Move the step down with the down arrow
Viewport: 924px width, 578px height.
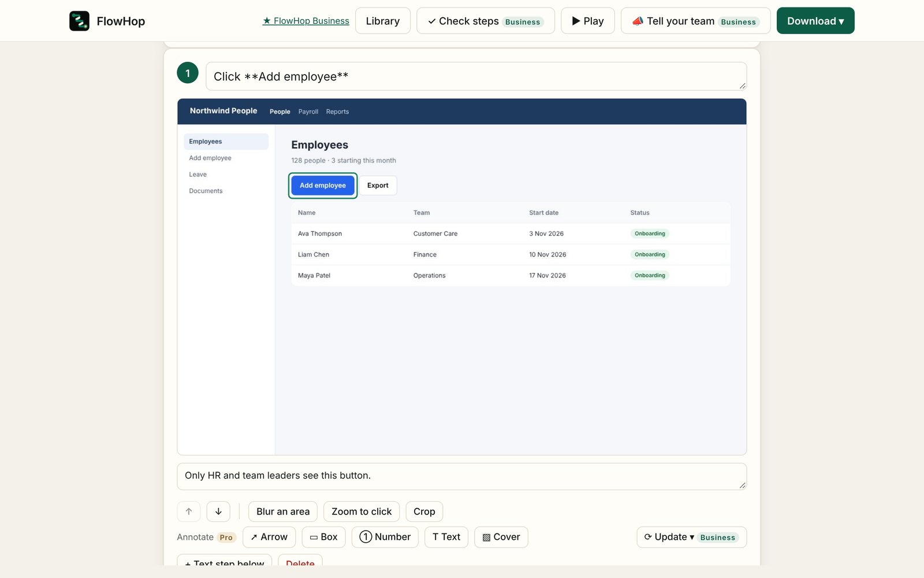218,512
